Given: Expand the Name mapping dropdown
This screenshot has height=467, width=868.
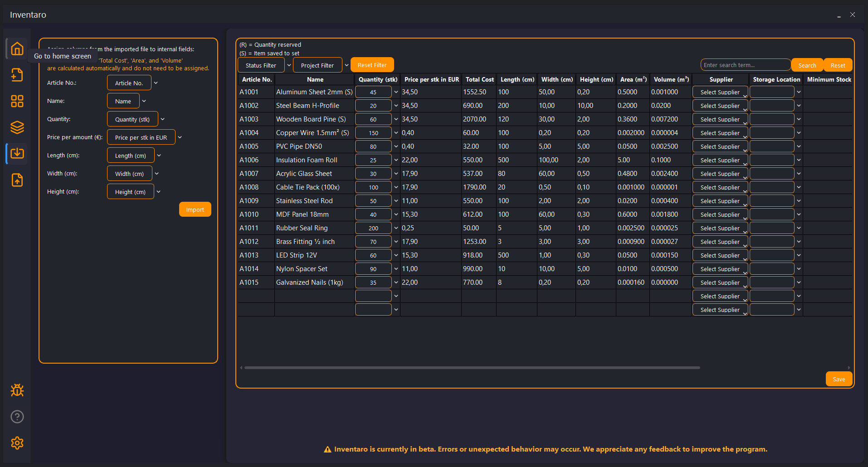Looking at the screenshot, I should click(144, 101).
